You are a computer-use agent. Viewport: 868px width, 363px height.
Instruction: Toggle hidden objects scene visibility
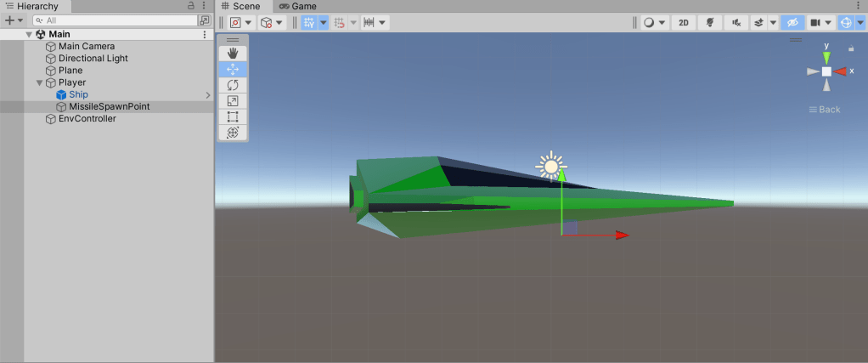(792, 23)
